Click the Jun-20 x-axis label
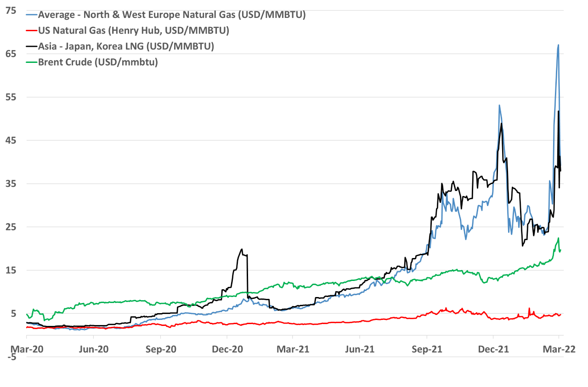588x387 pixels. point(94,349)
